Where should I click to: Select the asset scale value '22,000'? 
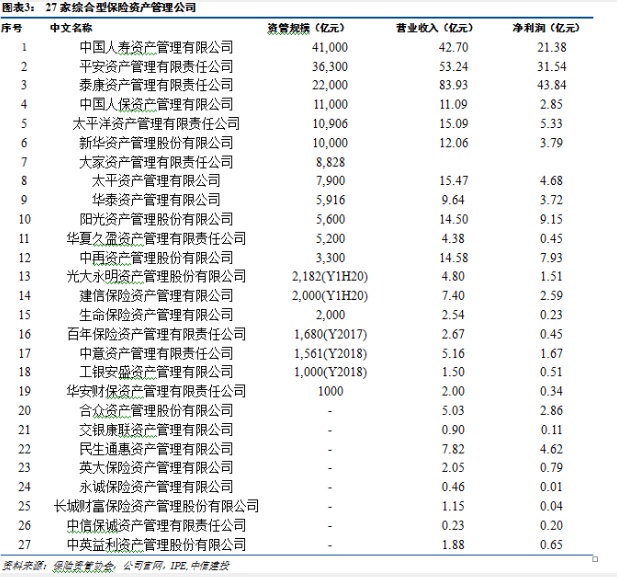[330, 85]
